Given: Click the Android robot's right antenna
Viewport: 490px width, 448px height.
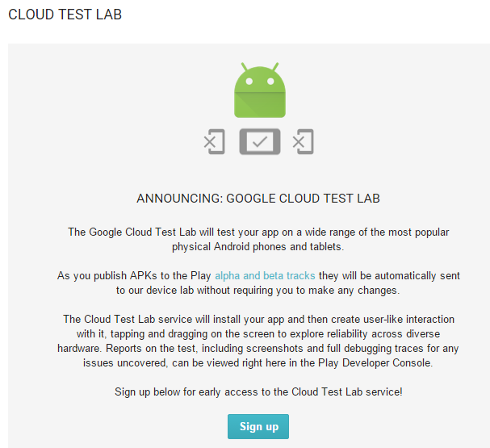Looking at the screenshot, I should pyautogui.click(x=275, y=66).
